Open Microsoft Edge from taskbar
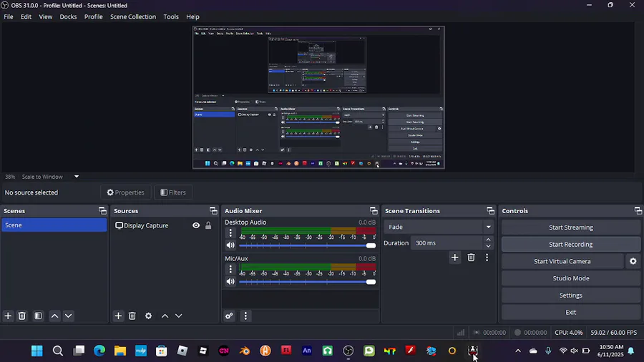 point(99,351)
